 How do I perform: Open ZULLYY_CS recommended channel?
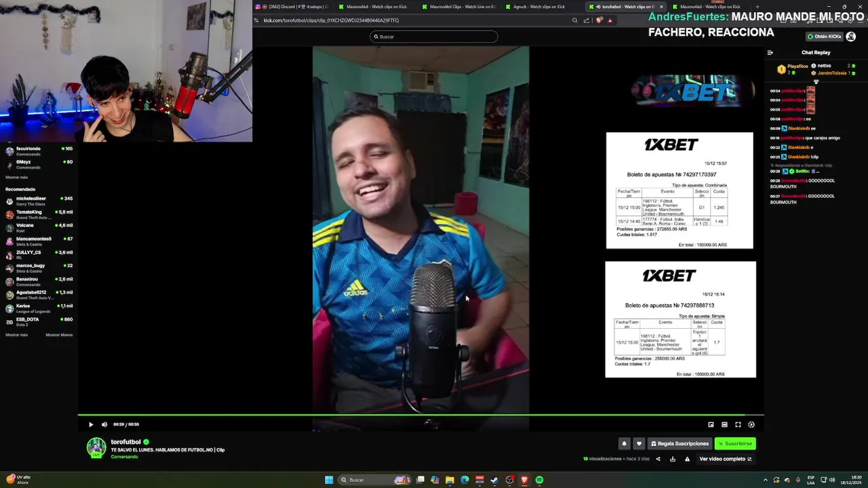(x=39, y=255)
